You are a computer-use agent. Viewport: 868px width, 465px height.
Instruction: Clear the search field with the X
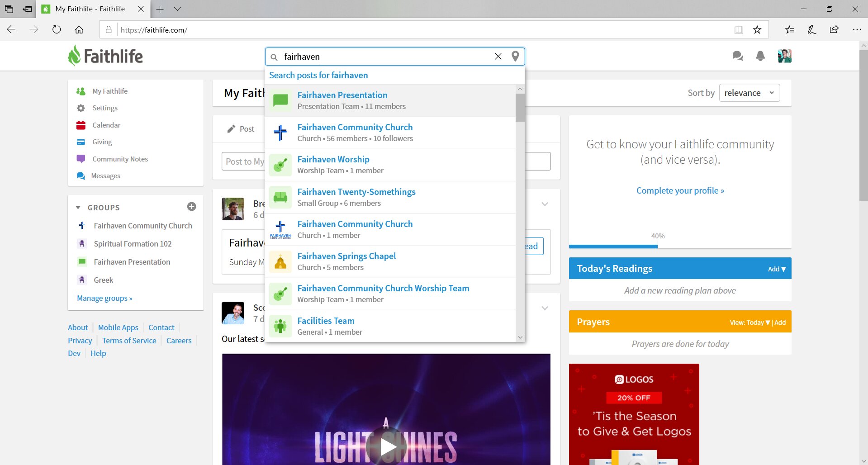click(x=498, y=56)
